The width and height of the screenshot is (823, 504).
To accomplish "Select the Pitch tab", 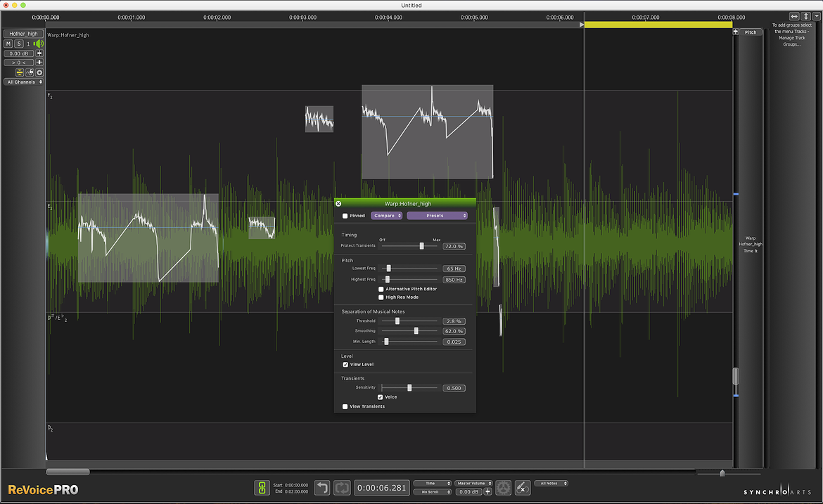I will (x=751, y=32).
